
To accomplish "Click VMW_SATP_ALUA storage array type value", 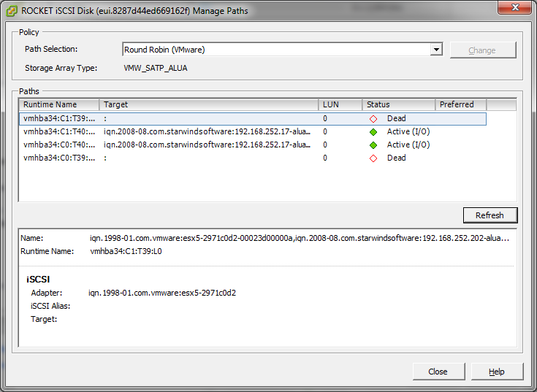I will coord(156,68).
